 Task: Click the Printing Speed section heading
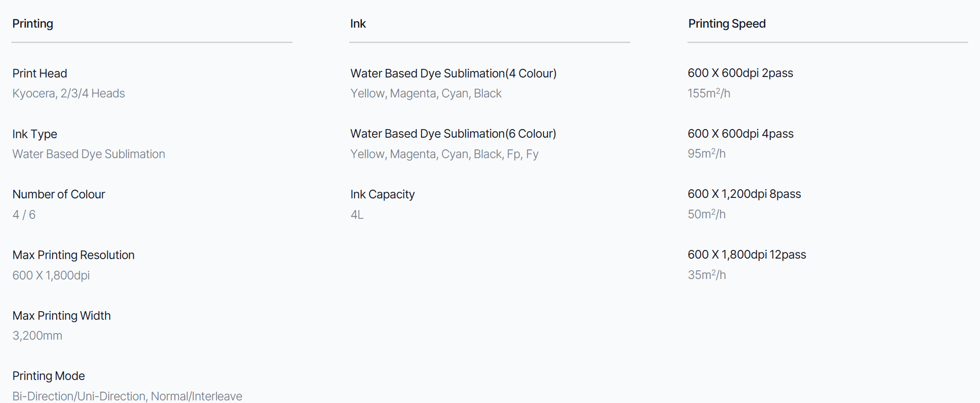[x=727, y=23]
